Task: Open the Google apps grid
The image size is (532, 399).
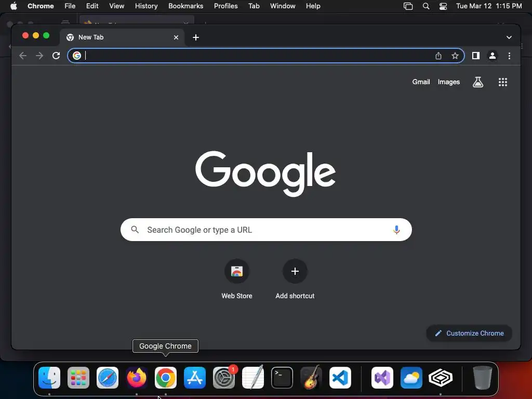Action: [502, 82]
